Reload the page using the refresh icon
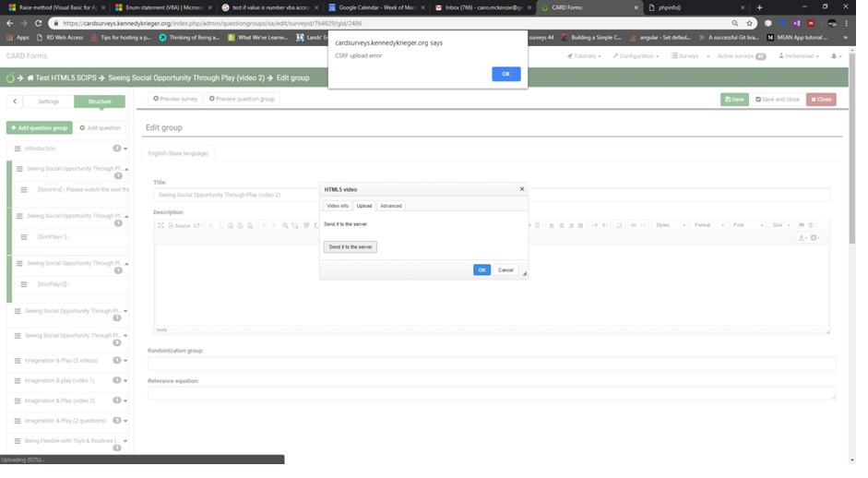 (38, 23)
